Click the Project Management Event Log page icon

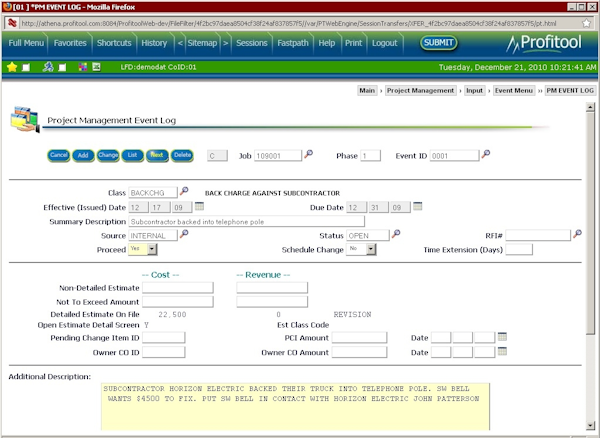pos(25,120)
